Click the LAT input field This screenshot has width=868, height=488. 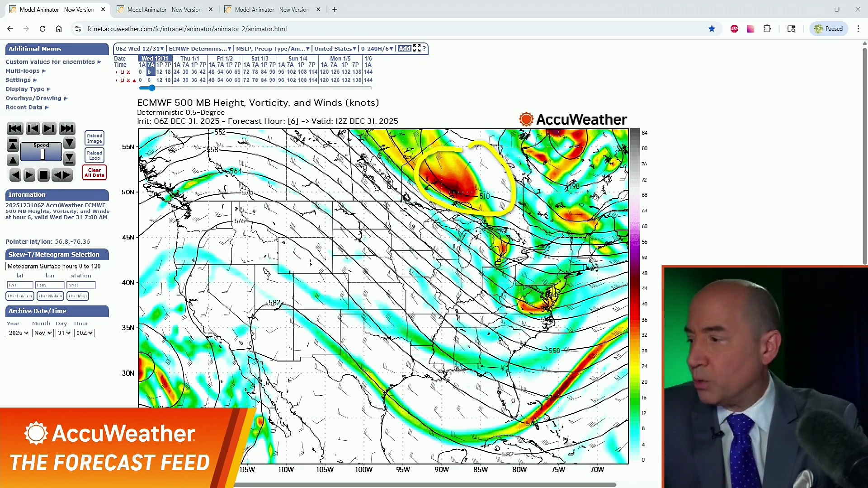[19, 285]
